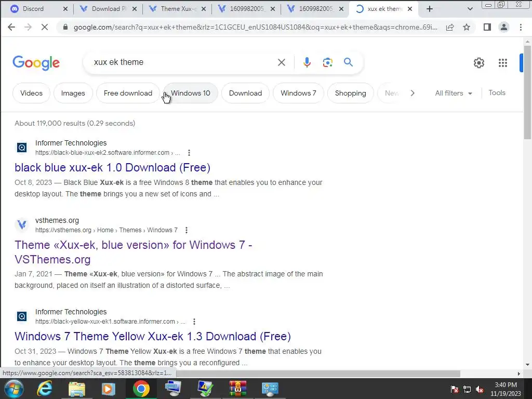Open Windows 7 Theme Yellow Xux-ek link
Viewport: 532px width, 399px height.
[x=153, y=337]
